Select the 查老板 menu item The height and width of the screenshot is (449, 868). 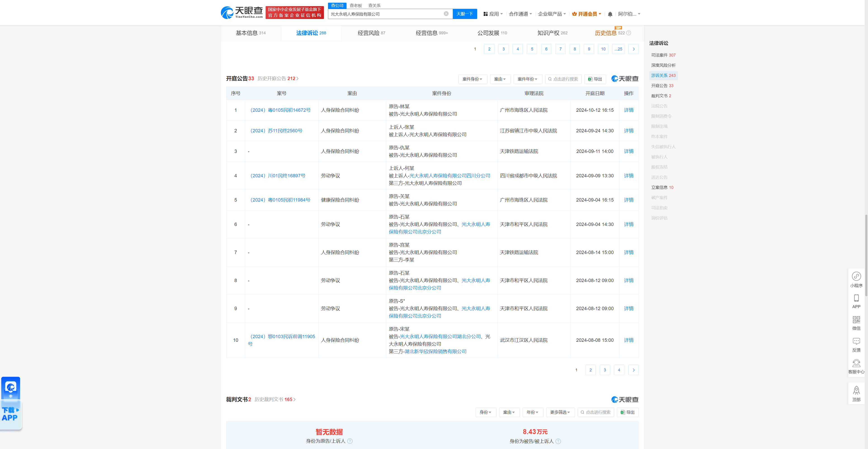coord(356,5)
